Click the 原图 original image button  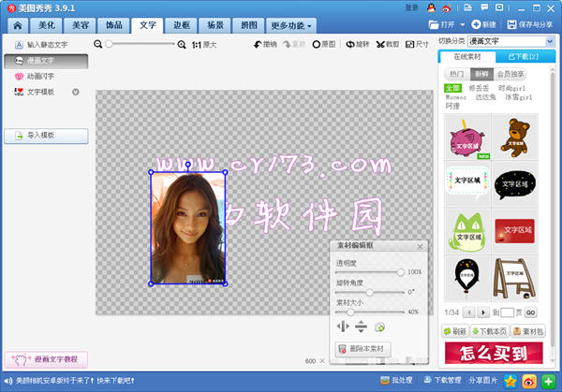pos(324,44)
